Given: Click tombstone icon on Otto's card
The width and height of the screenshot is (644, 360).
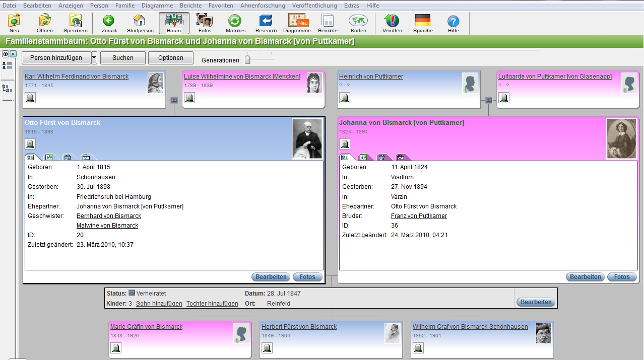Looking at the screenshot, I should pos(30,145).
